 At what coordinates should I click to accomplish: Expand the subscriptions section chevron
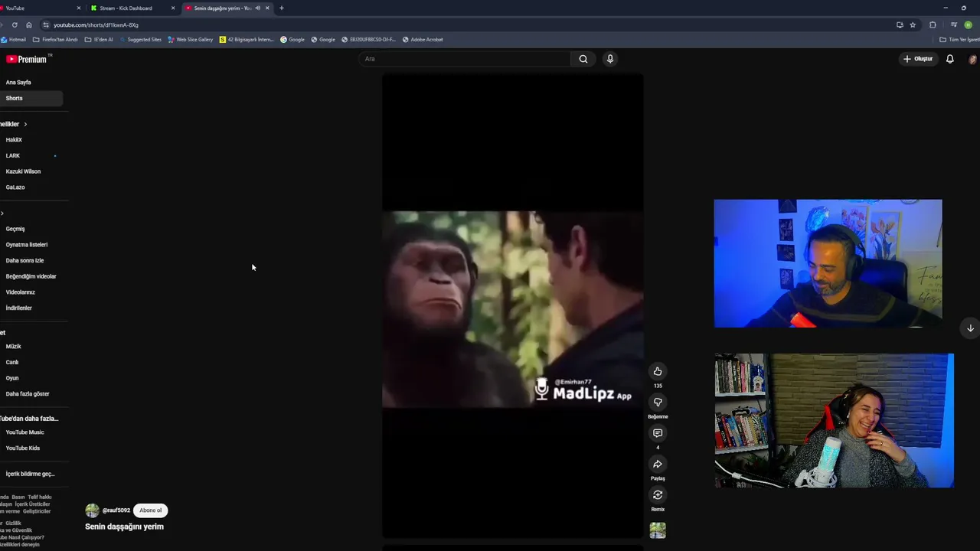pos(25,124)
